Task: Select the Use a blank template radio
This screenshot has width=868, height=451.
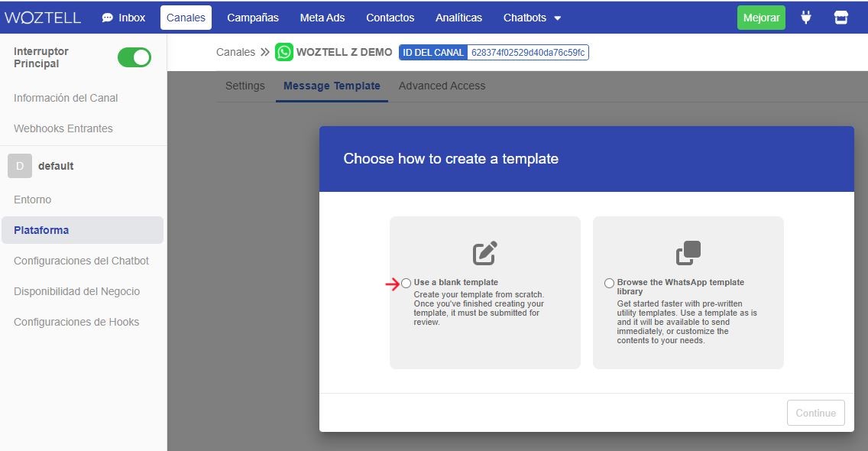Action: tap(406, 283)
